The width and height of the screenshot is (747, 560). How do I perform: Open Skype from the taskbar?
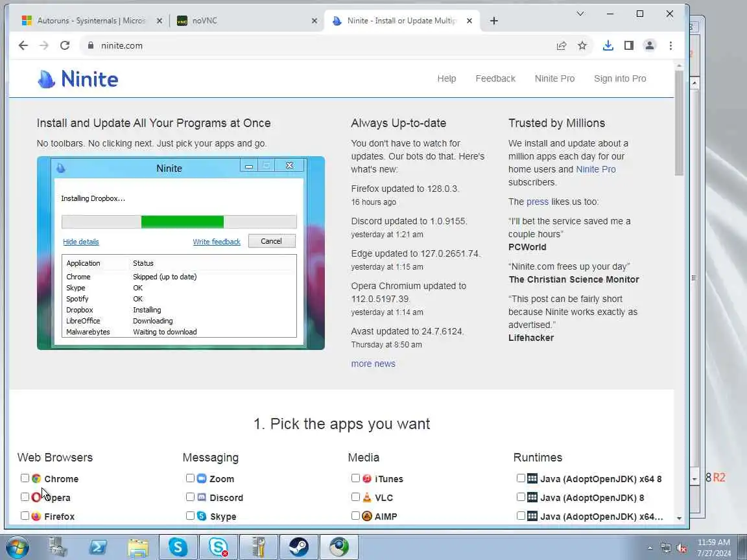[178, 547]
